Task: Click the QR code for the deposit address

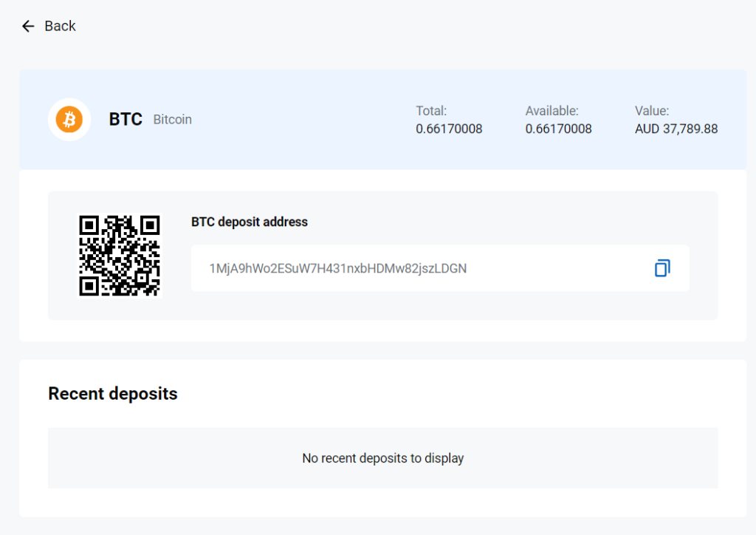Action: [120, 253]
